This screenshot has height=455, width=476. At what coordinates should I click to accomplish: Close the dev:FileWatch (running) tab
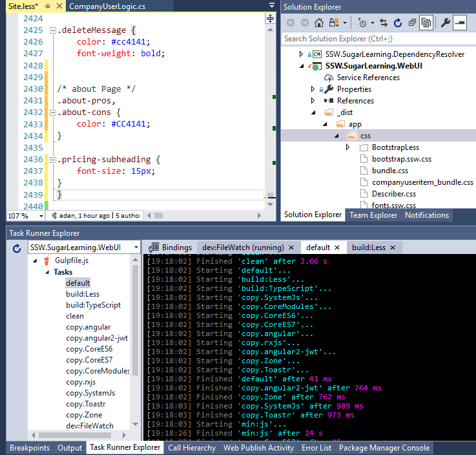(291, 248)
